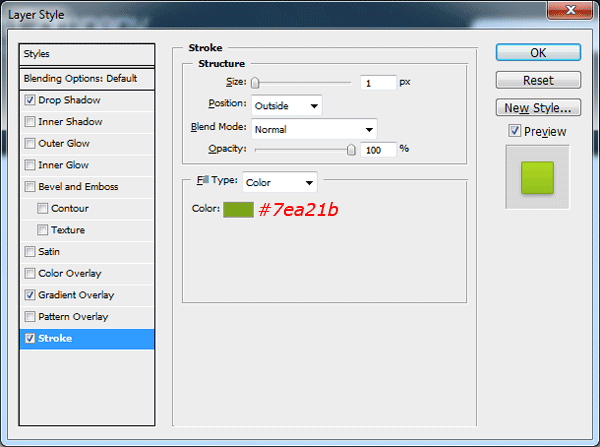Screen dimensions: 600x447
Task: Select the Styles entry in the list
Action: point(87,54)
